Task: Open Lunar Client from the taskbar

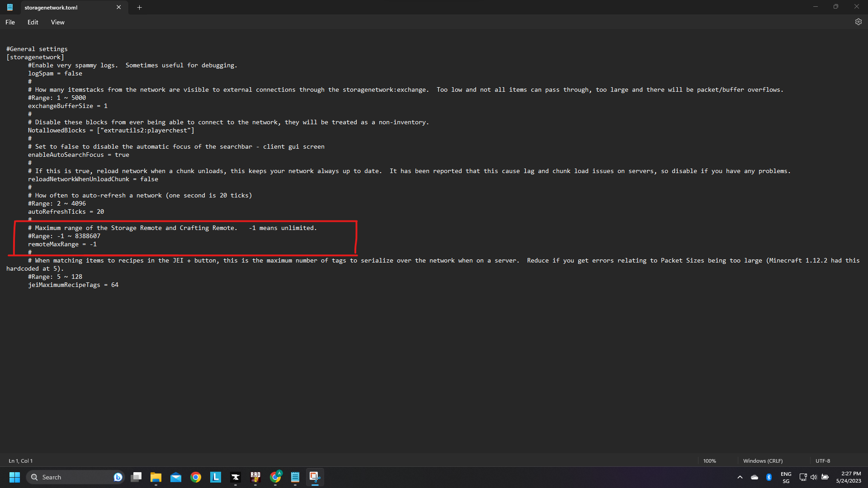Action: (216, 477)
